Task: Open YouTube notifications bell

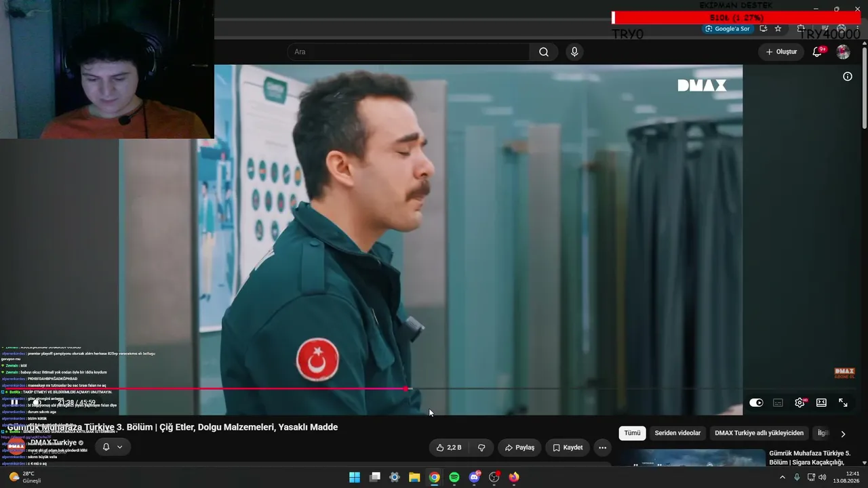Action: click(818, 52)
